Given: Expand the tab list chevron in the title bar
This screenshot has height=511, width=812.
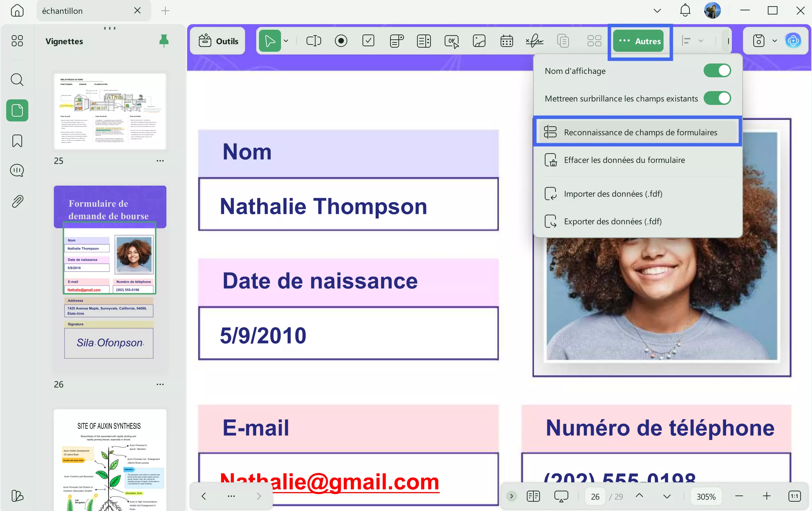Looking at the screenshot, I should (657, 11).
